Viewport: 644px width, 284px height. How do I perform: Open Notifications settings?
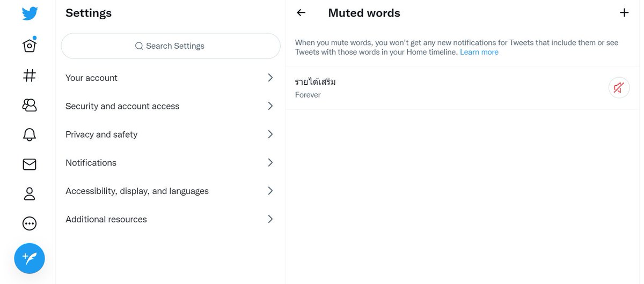pos(170,162)
